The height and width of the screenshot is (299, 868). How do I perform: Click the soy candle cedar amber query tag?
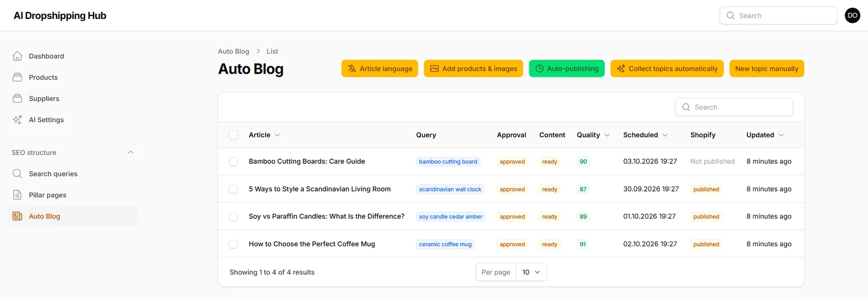(451, 217)
